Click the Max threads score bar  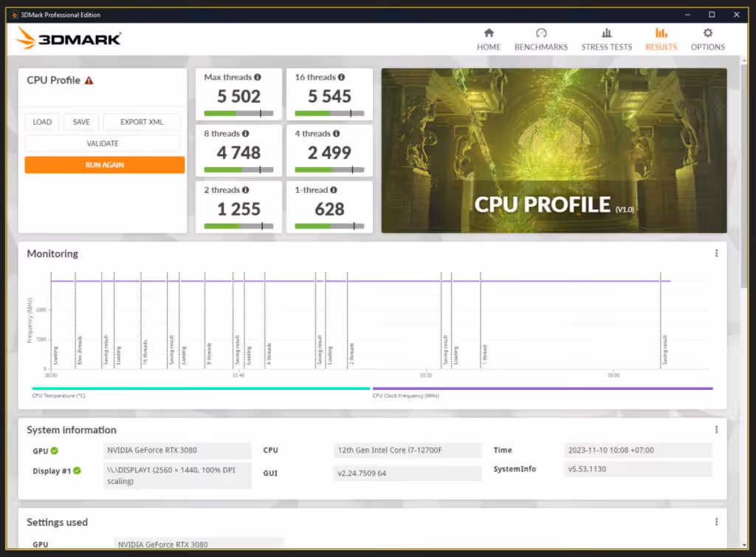click(x=238, y=114)
